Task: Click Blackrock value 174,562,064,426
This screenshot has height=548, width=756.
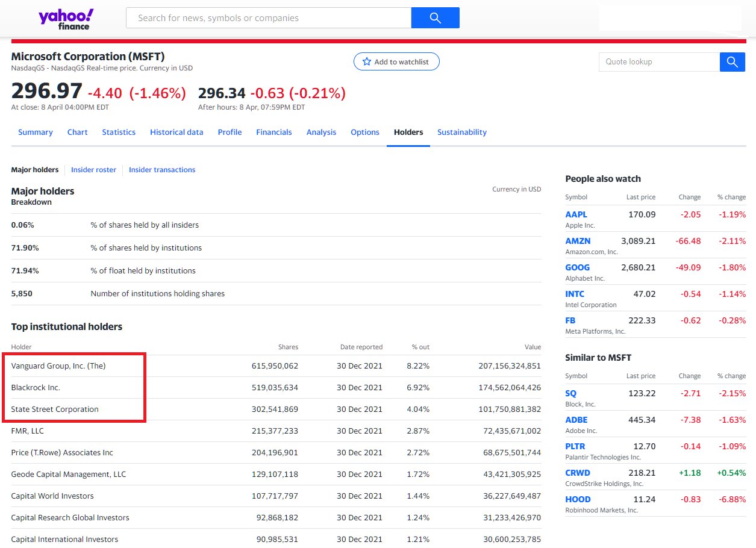Action: click(510, 388)
